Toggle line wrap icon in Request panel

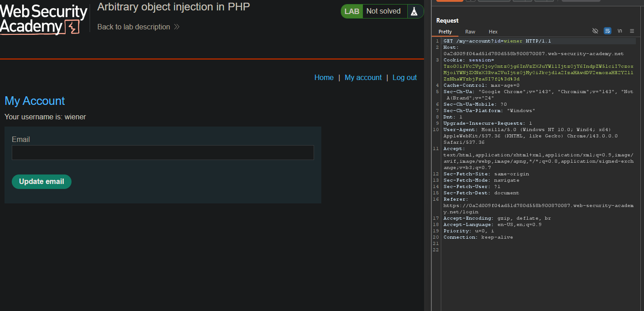(607, 31)
